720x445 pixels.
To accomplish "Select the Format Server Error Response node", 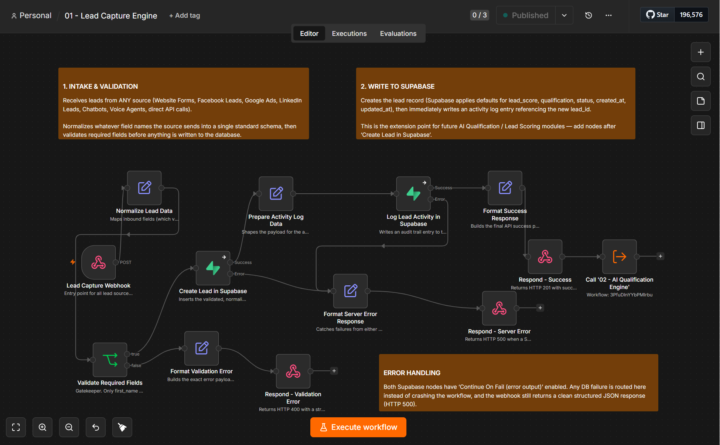I will [x=350, y=291].
